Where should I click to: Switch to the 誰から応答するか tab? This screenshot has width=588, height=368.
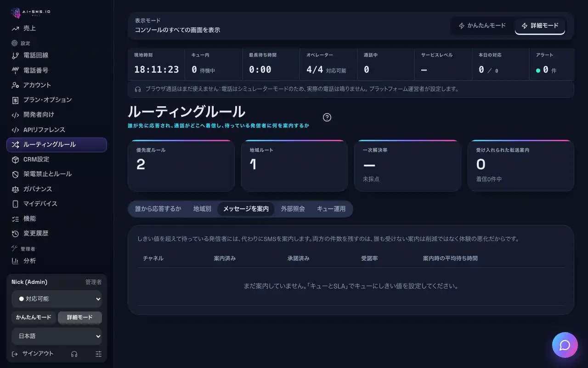click(158, 209)
